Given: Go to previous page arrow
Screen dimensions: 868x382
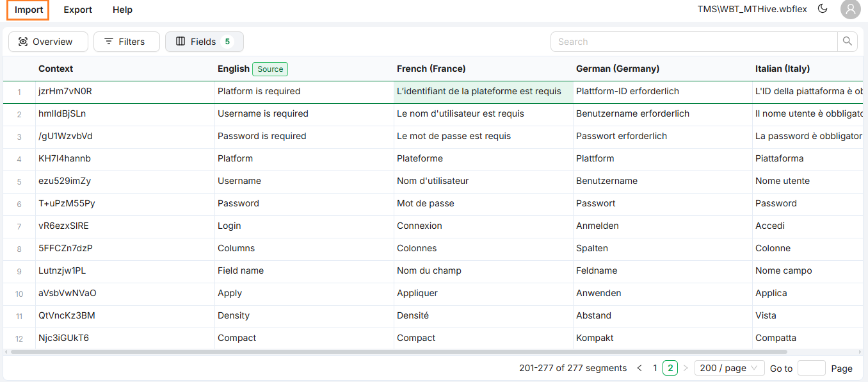Looking at the screenshot, I should point(639,368).
